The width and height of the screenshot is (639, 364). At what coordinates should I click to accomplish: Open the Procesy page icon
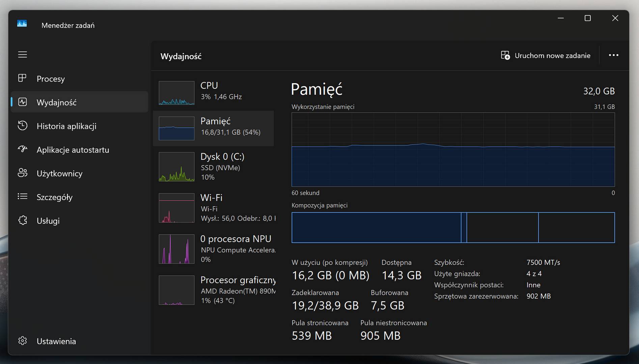pyautogui.click(x=22, y=78)
